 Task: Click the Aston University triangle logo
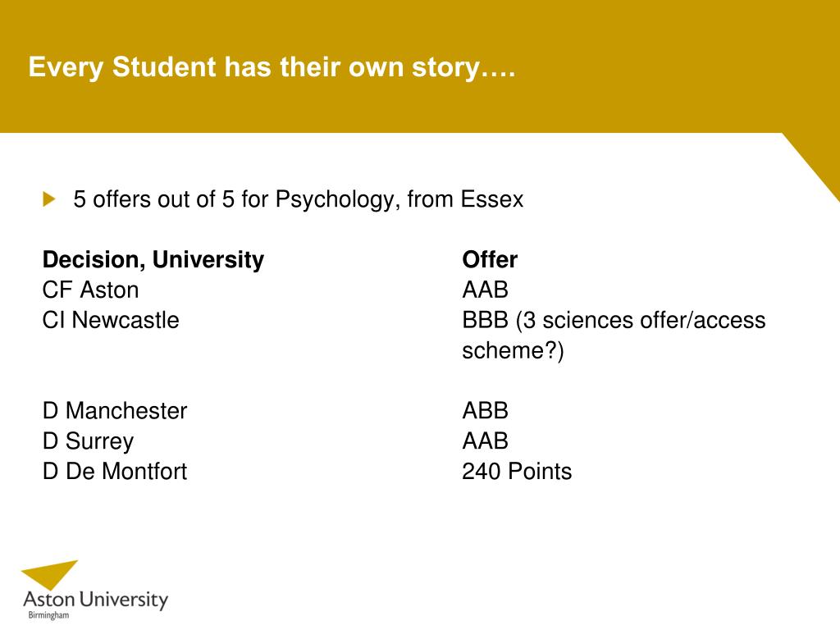49,575
